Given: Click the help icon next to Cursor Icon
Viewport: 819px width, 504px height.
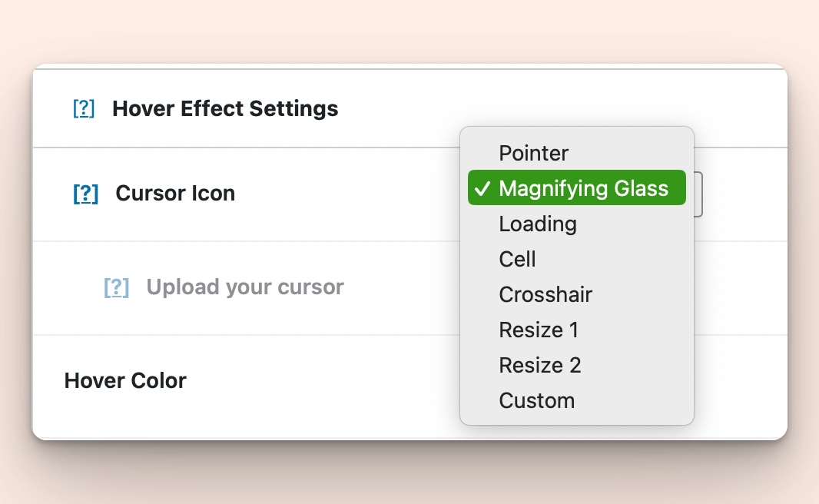Looking at the screenshot, I should pyautogui.click(x=85, y=194).
